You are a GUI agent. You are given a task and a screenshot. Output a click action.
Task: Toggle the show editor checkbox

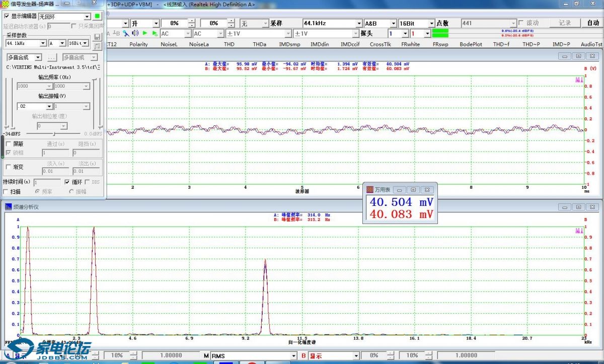click(x=7, y=17)
